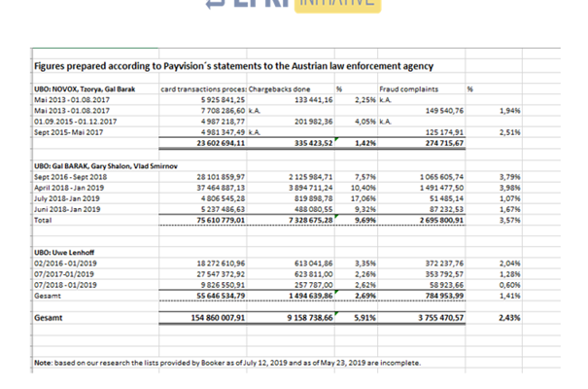Screen dimensions: 588x389
Task: Select transactions value 18 272 610,96
Action: pos(221,264)
